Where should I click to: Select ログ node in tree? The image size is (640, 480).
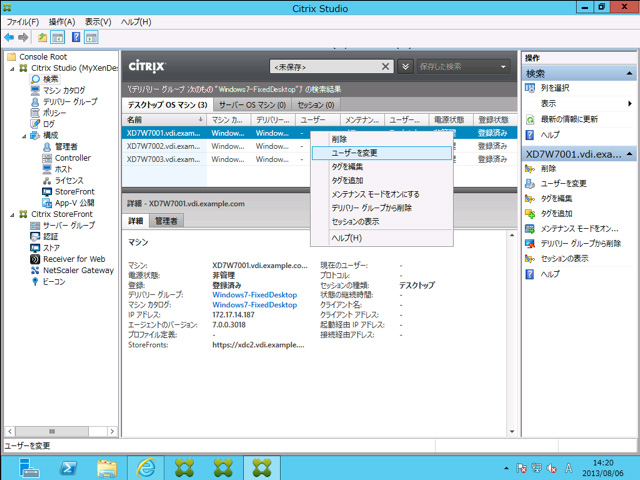click(x=49, y=124)
